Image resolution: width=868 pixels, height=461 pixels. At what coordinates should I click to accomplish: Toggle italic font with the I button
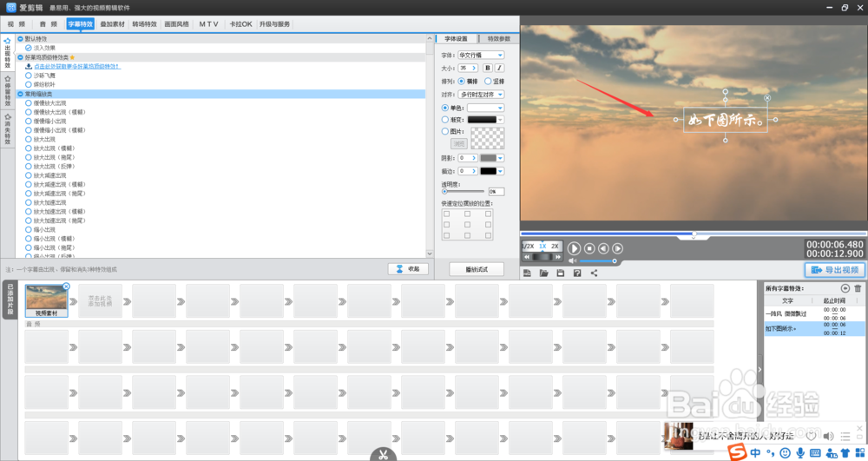(x=499, y=68)
